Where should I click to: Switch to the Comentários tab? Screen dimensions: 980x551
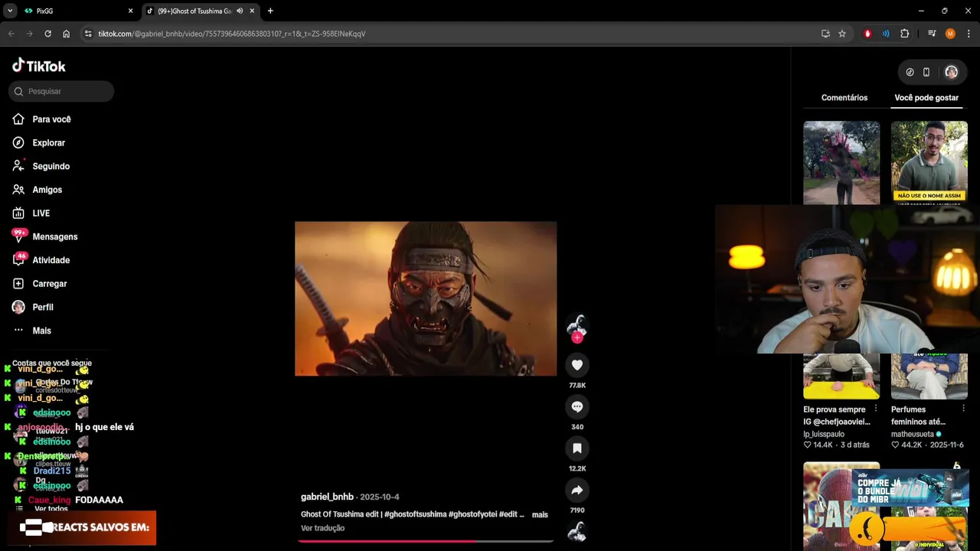click(844, 98)
